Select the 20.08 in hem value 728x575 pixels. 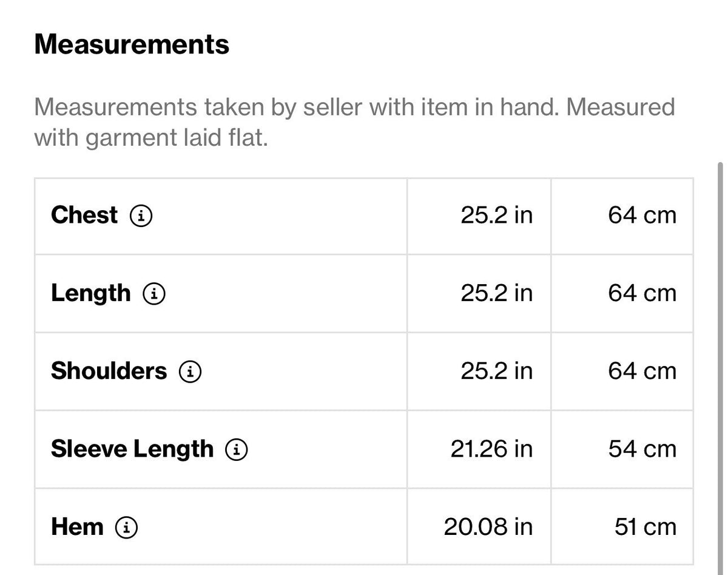tap(488, 527)
